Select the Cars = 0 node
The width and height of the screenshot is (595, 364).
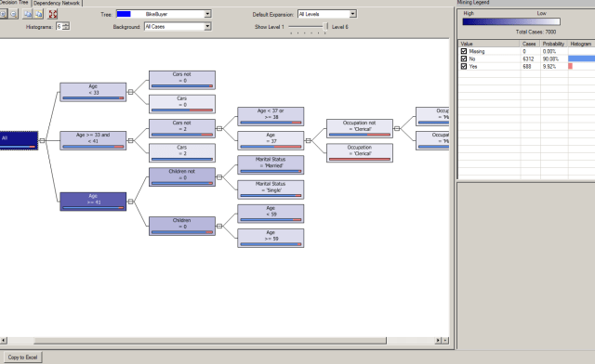(182, 104)
